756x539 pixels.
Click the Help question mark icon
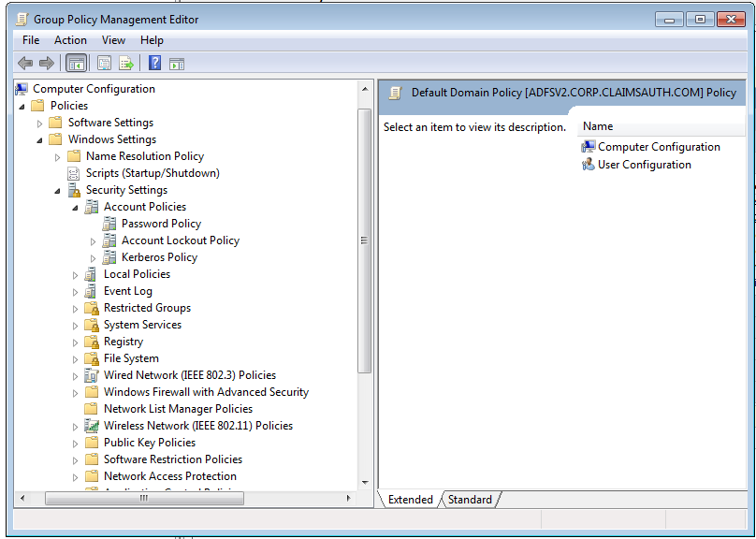154,63
